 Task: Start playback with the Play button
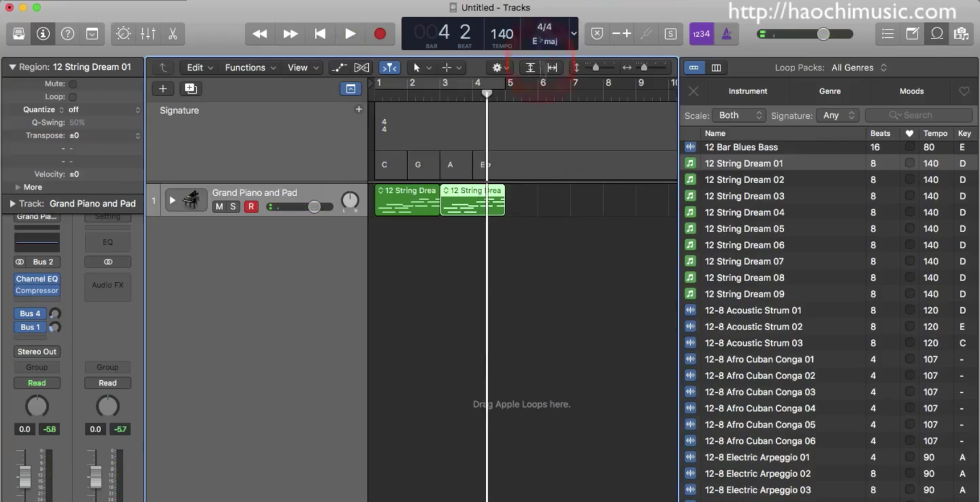click(x=350, y=34)
